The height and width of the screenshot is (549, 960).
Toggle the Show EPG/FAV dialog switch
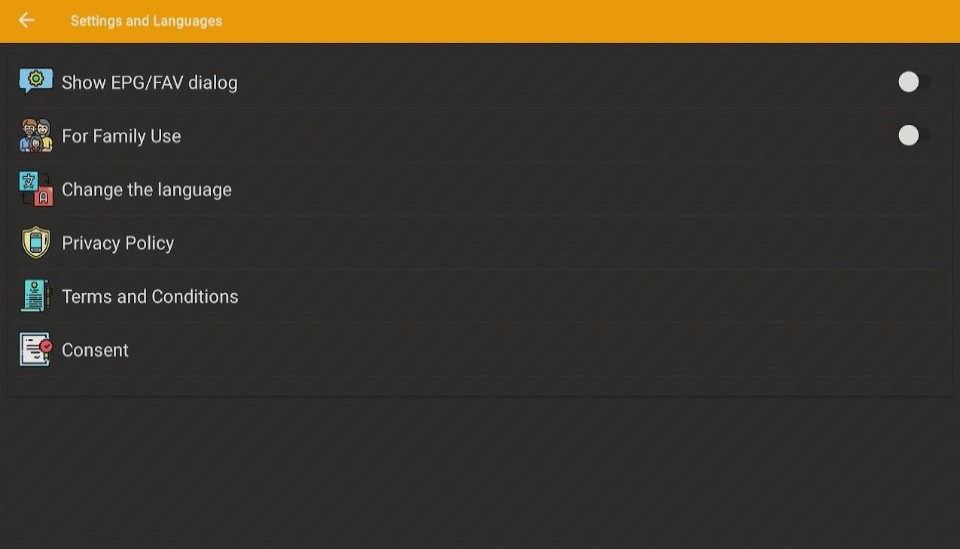914,82
